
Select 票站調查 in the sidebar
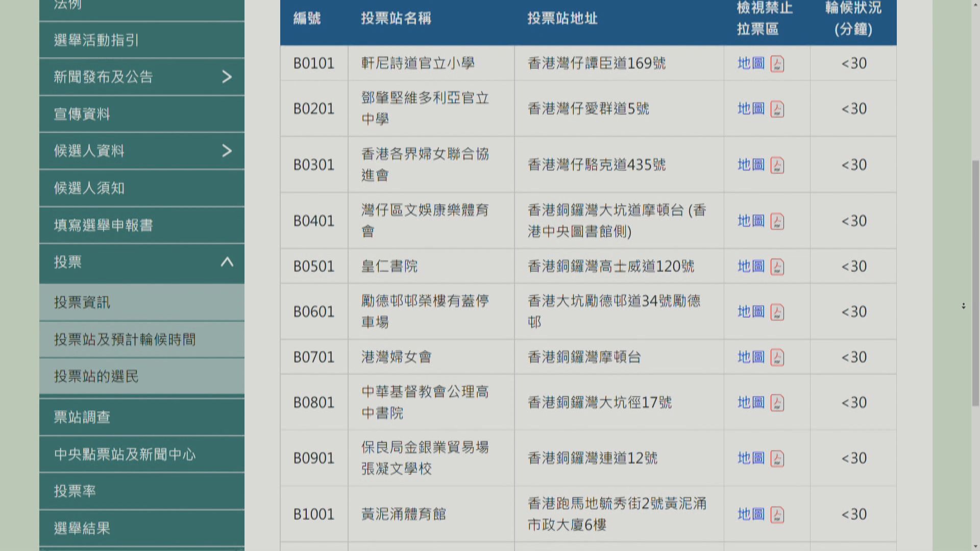click(x=79, y=417)
